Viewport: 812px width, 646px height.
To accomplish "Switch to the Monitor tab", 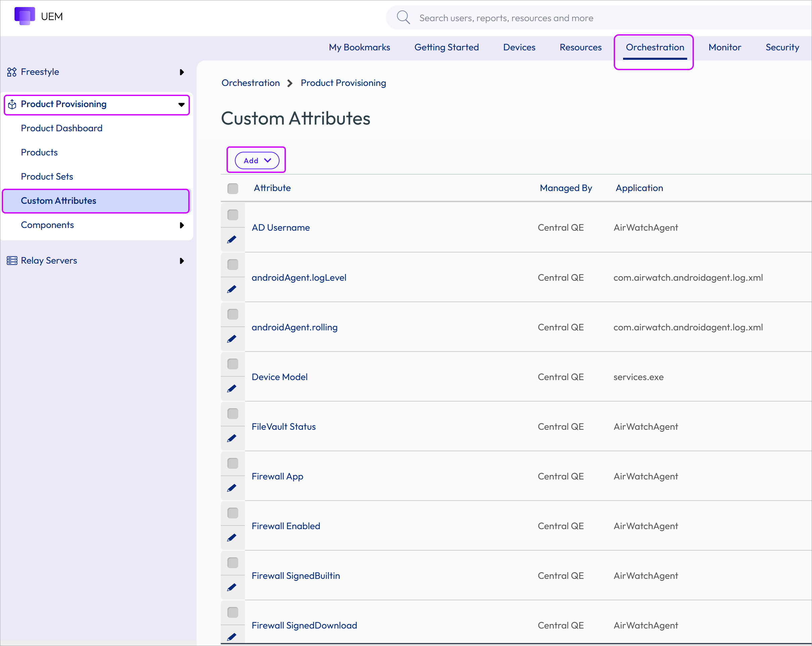I will click(x=725, y=47).
